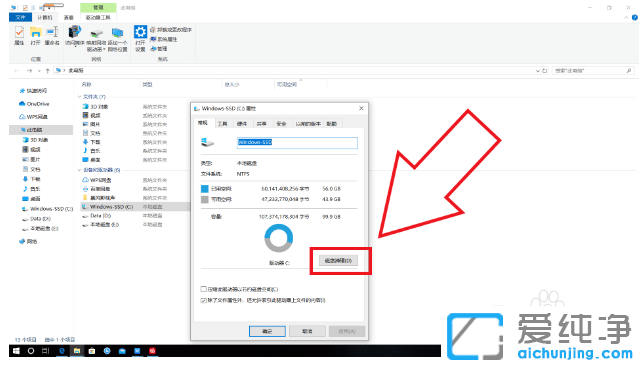The width and height of the screenshot is (641, 366).
Task: Click the search This PC box
Action: point(593,71)
